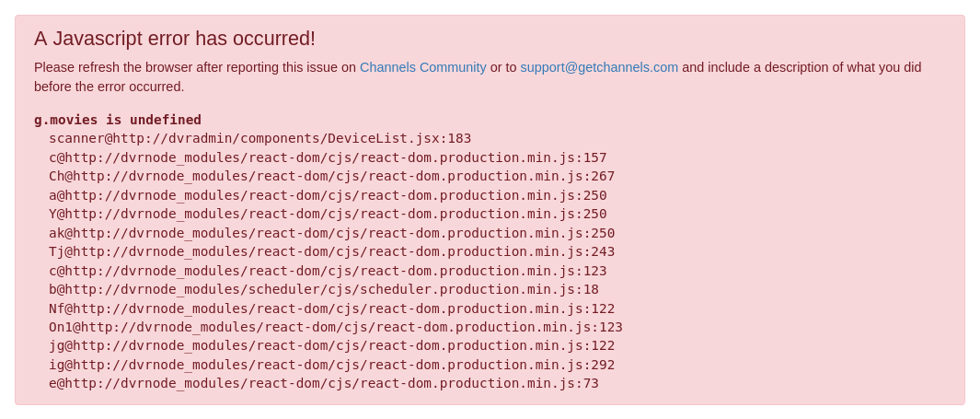Viewport: 980px width, 419px height.
Task: Click the jg@ stack line ending :122
Action: click(x=331, y=345)
